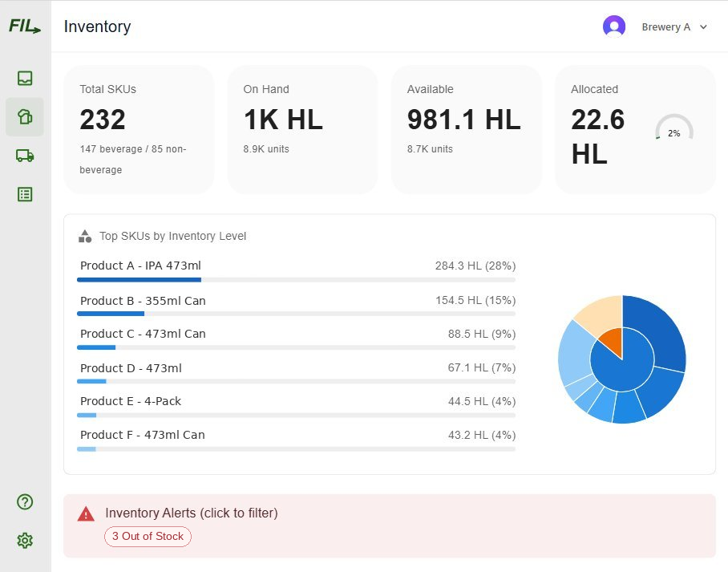Screen dimensions: 728x572
Task: Click the Available 981.1 HL card
Action: point(466,129)
